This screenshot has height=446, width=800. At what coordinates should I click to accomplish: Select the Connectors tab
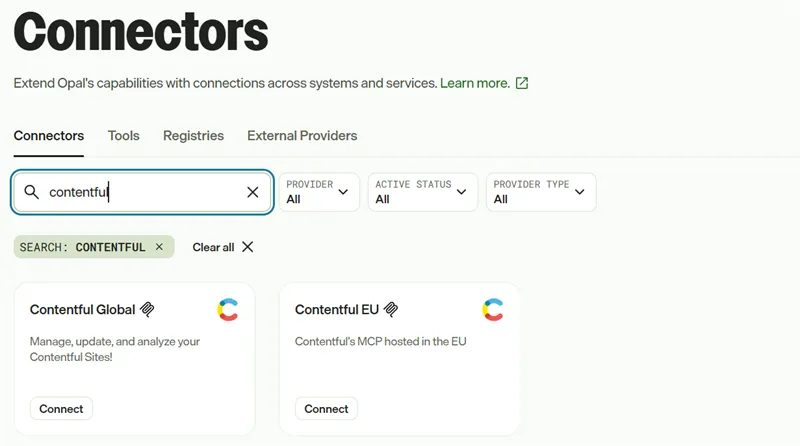pyautogui.click(x=48, y=136)
